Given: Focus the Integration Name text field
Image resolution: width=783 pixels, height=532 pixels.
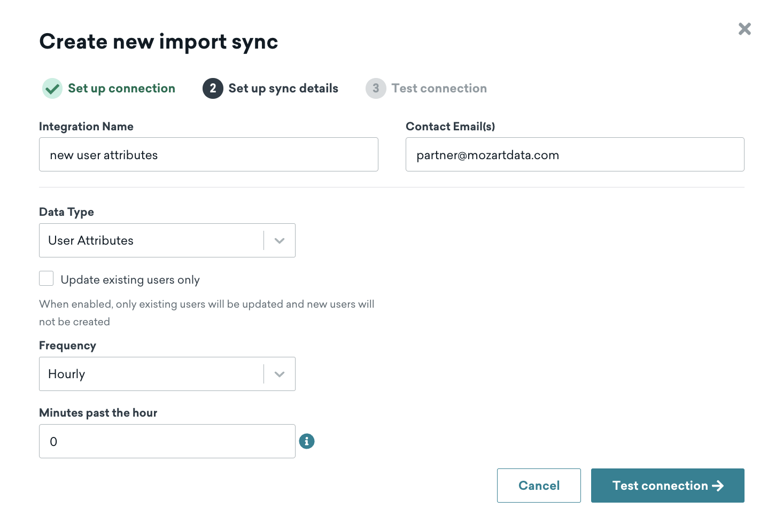Looking at the screenshot, I should tap(208, 155).
